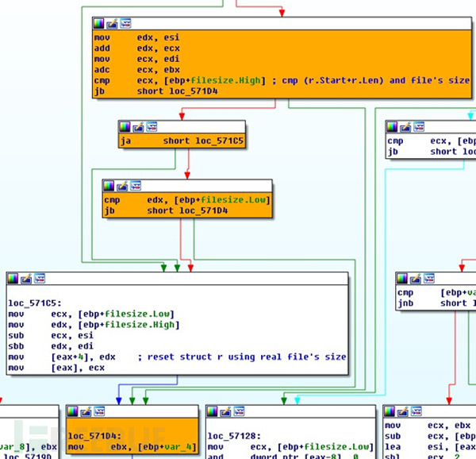Click the 'filesize.High' operand in the cmp ecx line
476x459 pixels.
[225, 80]
